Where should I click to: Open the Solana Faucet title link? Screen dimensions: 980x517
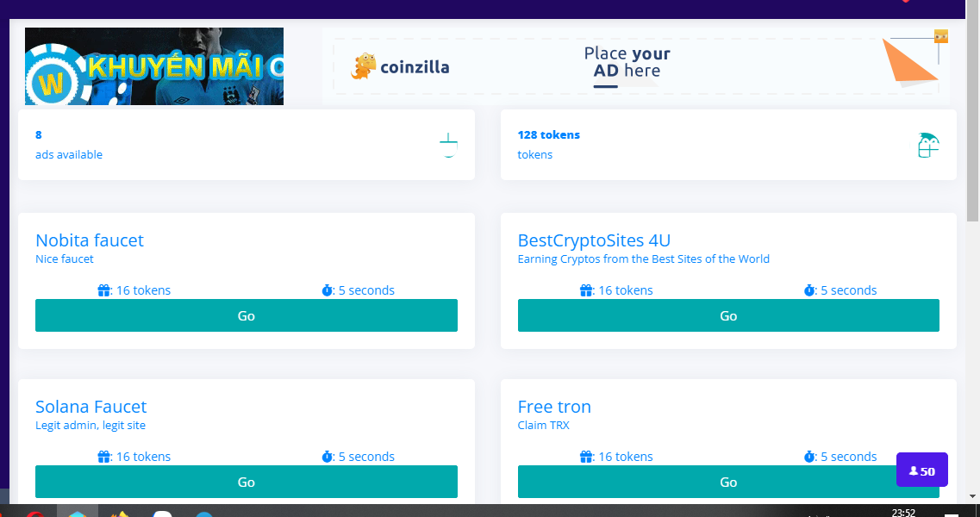pos(91,407)
